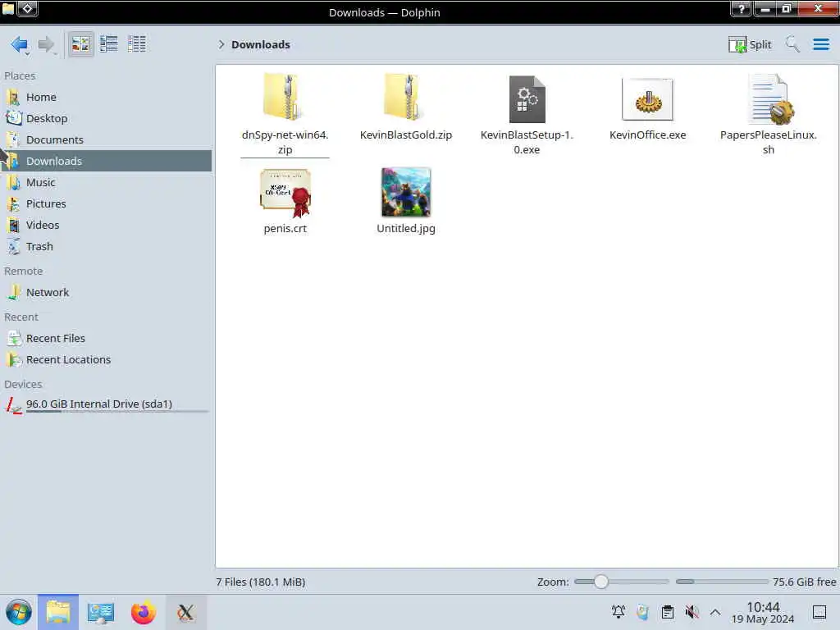Image resolution: width=840 pixels, height=630 pixels.
Task: Select the KevinBlastSetup-1.0.exe file icon
Action: click(527, 99)
